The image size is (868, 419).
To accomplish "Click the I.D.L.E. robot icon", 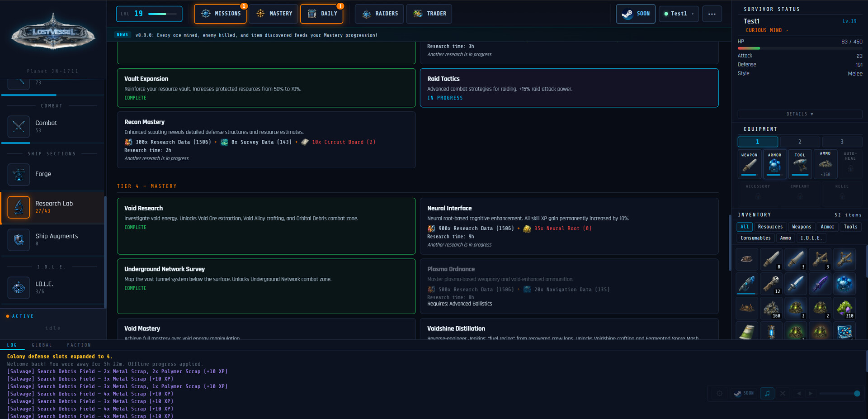I will (x=19, y=287).
